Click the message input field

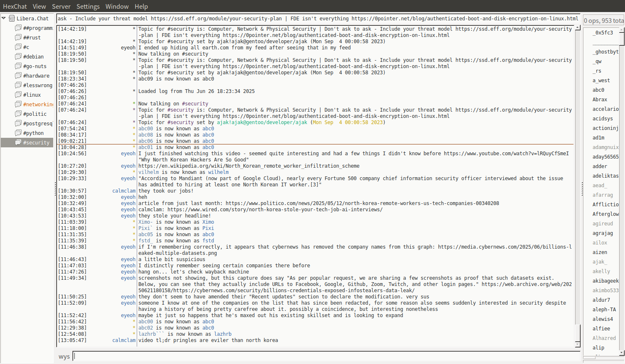pyautogui.click(x=326, y=356)
